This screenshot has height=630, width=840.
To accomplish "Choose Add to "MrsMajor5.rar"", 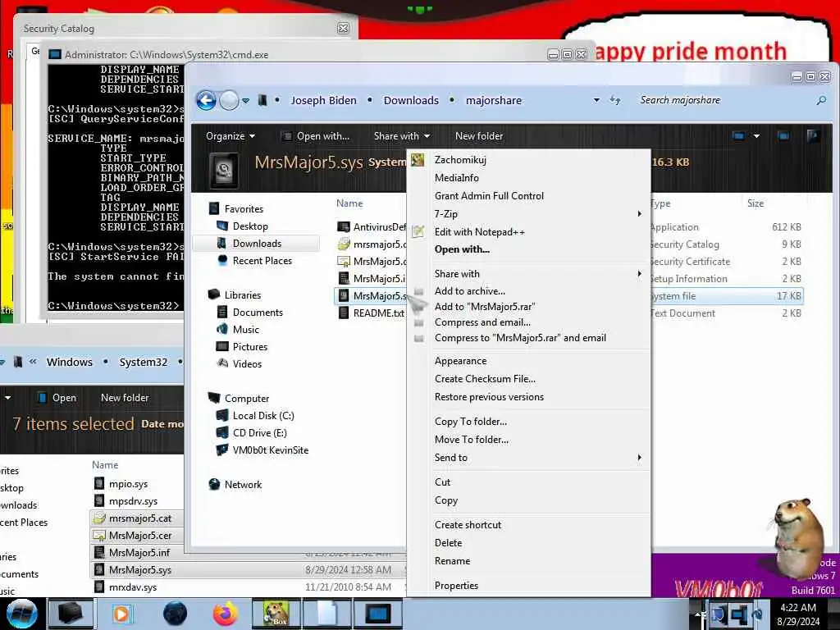I will point(529,307).
